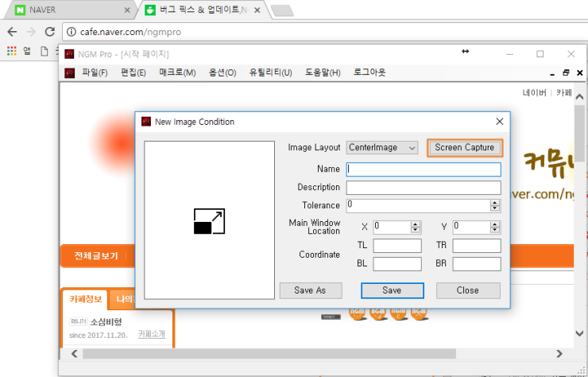The width and height of the screenshot is (588, 377).
Task: Open the 파일(F) menu
Action: [95, 72]
